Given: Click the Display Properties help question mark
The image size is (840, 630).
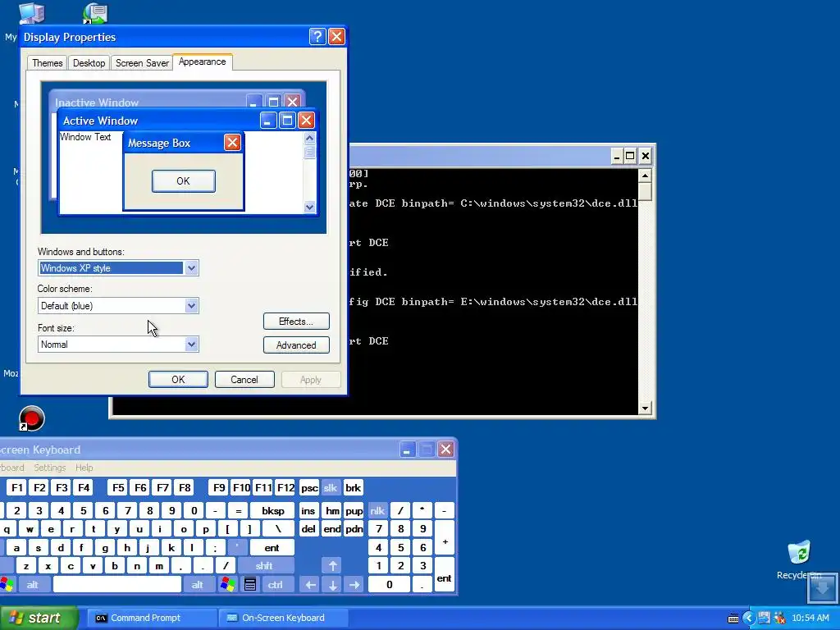Looking at the screenshot, I should [x=317, y=36].
